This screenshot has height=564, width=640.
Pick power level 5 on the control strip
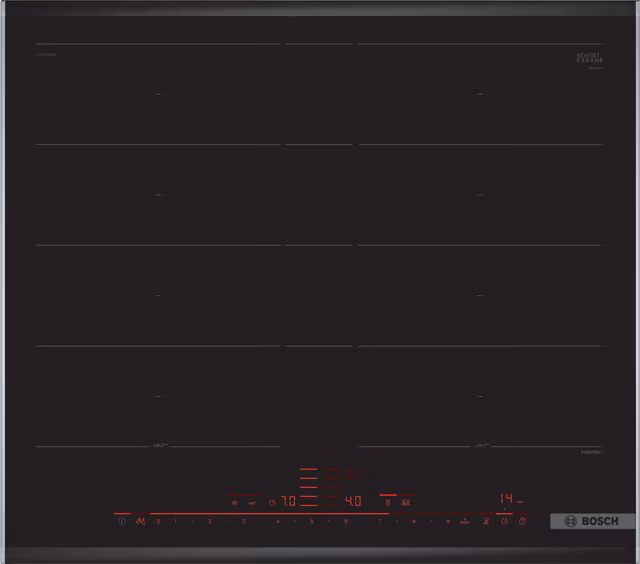(312, 521)
